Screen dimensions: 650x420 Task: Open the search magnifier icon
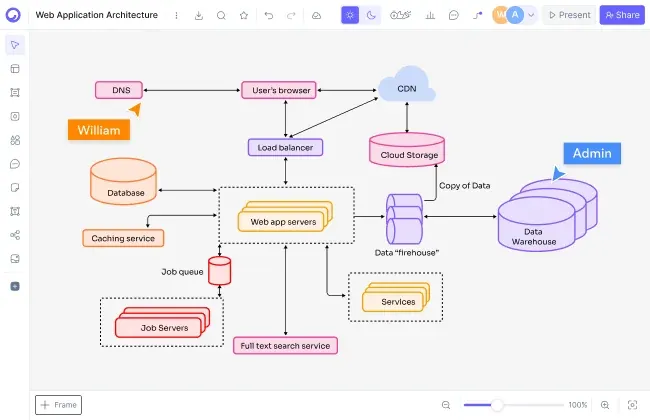pos(221,15)
